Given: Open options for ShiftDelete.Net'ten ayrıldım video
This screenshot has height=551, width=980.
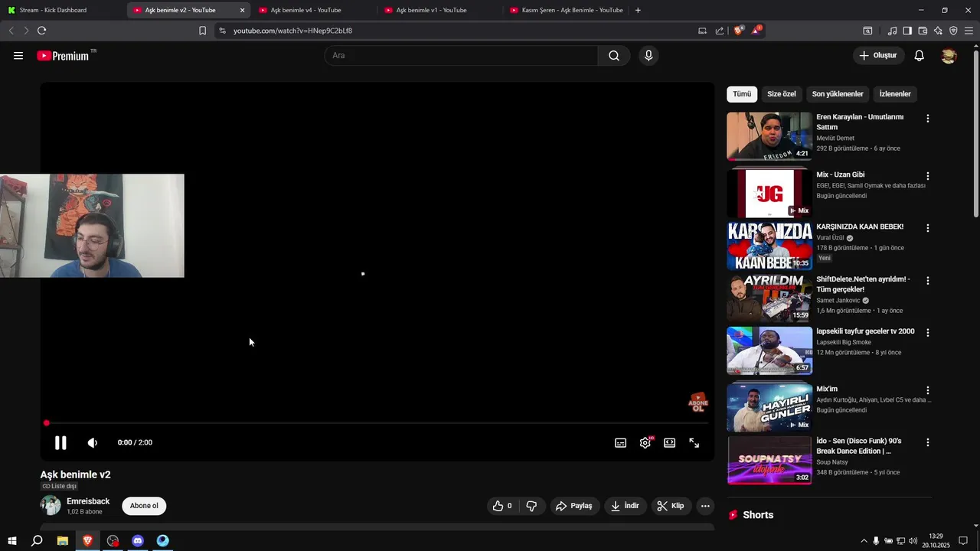Looking at the screenshot, I should 928,281.
